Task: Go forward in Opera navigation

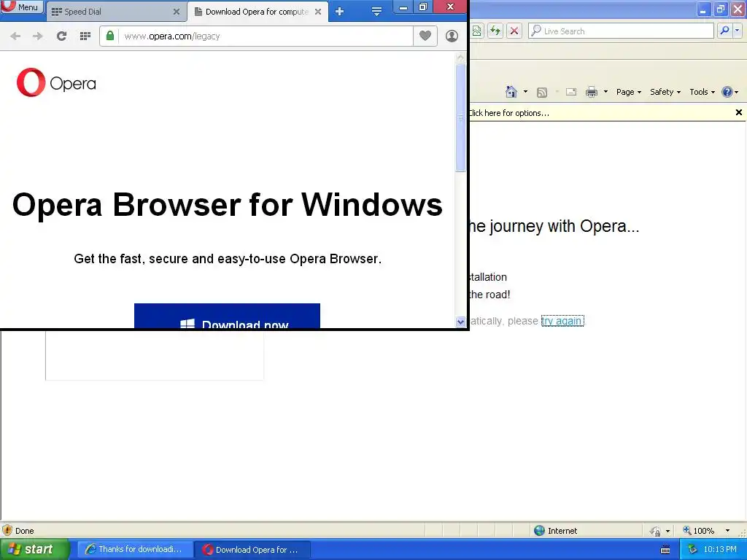Action: (38, 36)
